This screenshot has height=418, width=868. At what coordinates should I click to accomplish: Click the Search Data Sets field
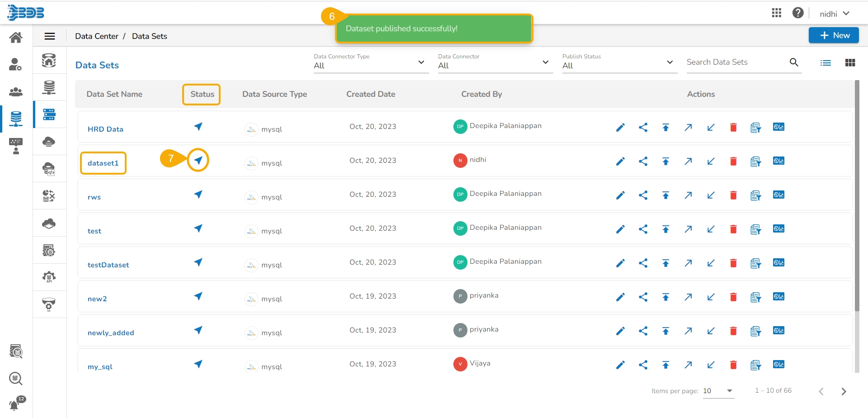tap(736, 62)
